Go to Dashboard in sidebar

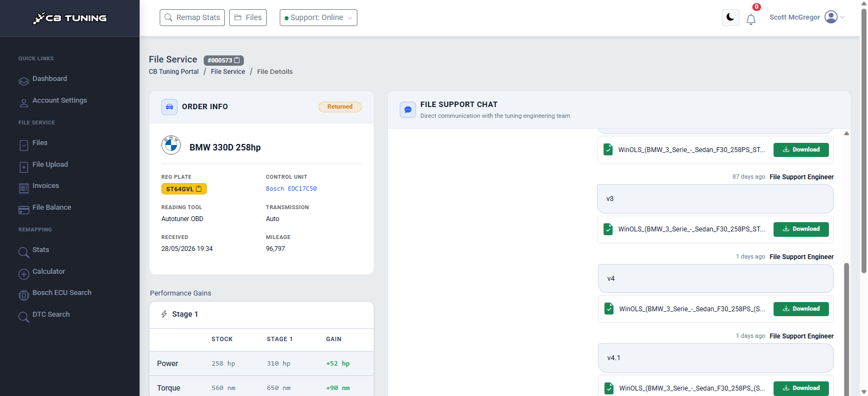[49, 79]
